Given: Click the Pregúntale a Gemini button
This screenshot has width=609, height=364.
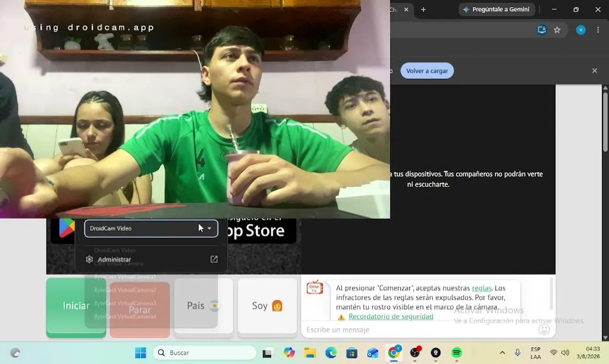Looking at the screenshot, I should pyautogui.click(x=496, y=10).
